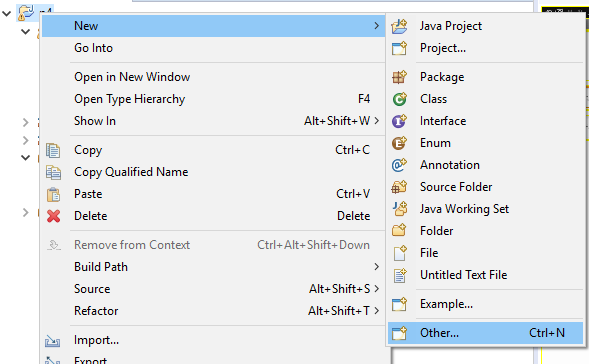
Task: Click the Copy icon in context menu
Action: click(53, 150)
